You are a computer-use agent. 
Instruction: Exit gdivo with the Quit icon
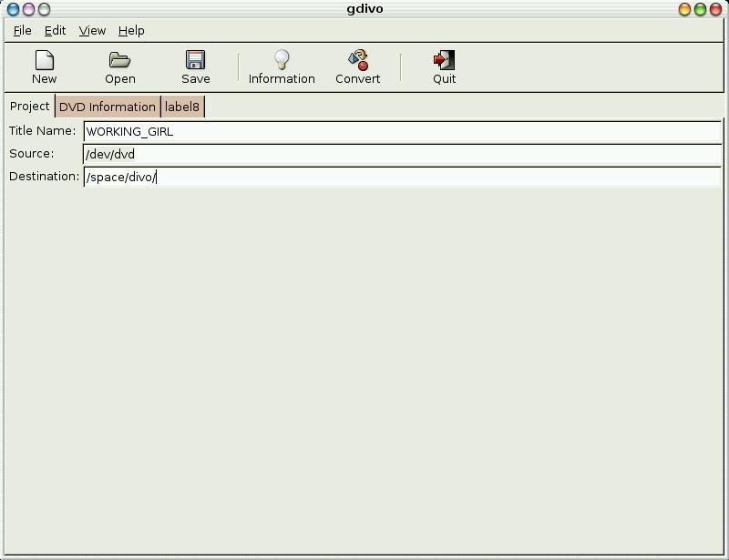444,60
